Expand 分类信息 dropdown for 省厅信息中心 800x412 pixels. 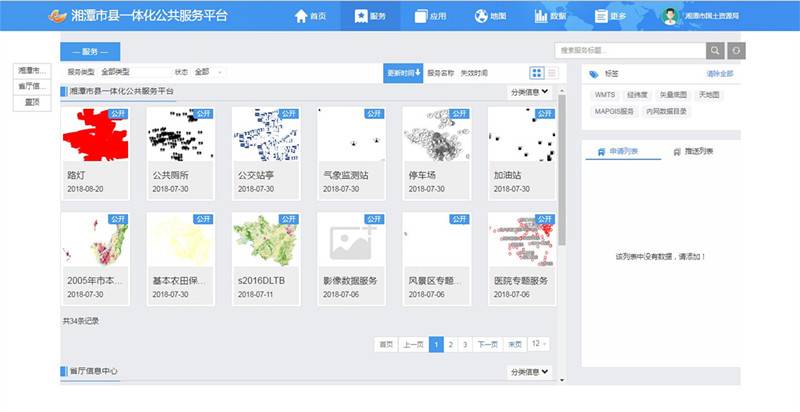[530, 372]
